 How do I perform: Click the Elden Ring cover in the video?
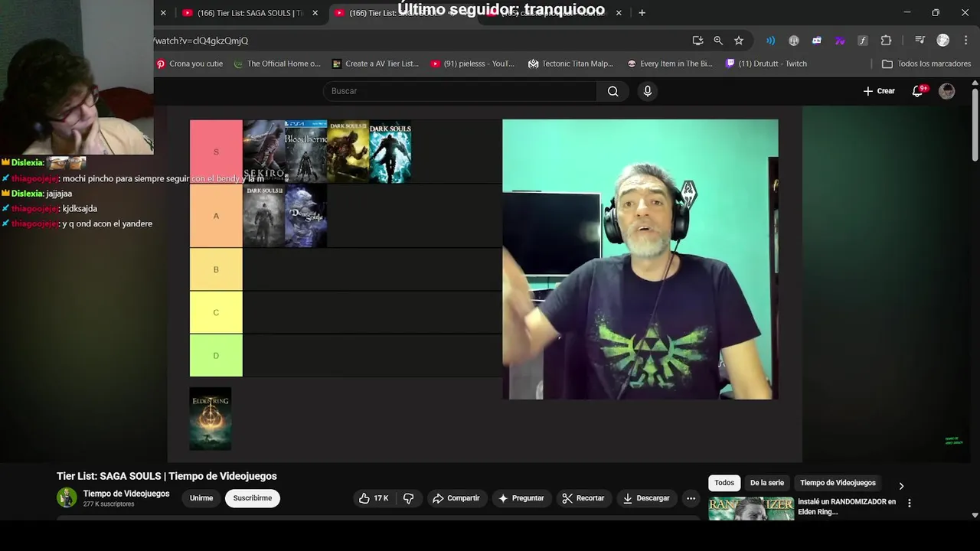[x=211, y=419]
